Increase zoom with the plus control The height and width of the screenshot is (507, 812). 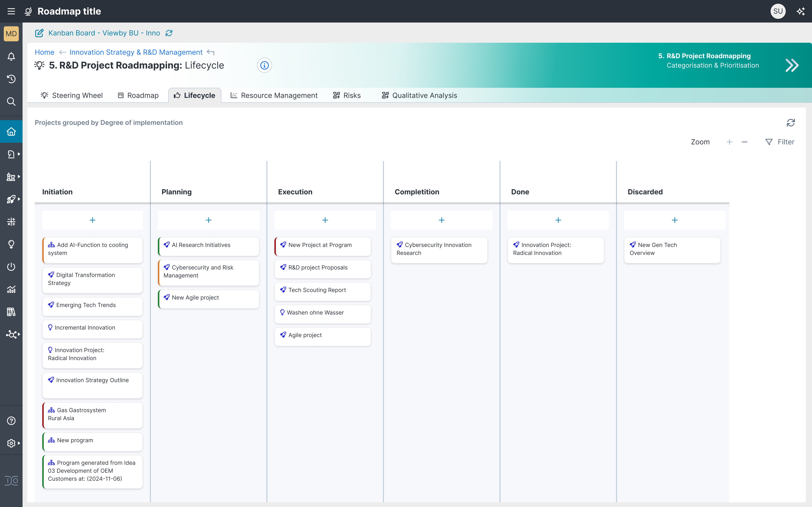[x=729, y=142]
